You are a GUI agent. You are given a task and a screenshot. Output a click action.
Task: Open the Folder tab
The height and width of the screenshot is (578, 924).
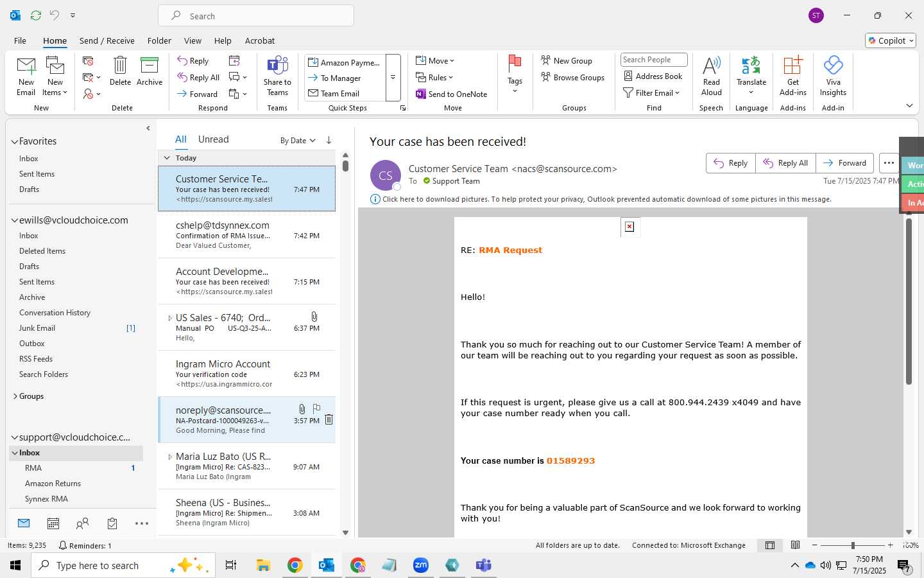[x=159, y=40]
